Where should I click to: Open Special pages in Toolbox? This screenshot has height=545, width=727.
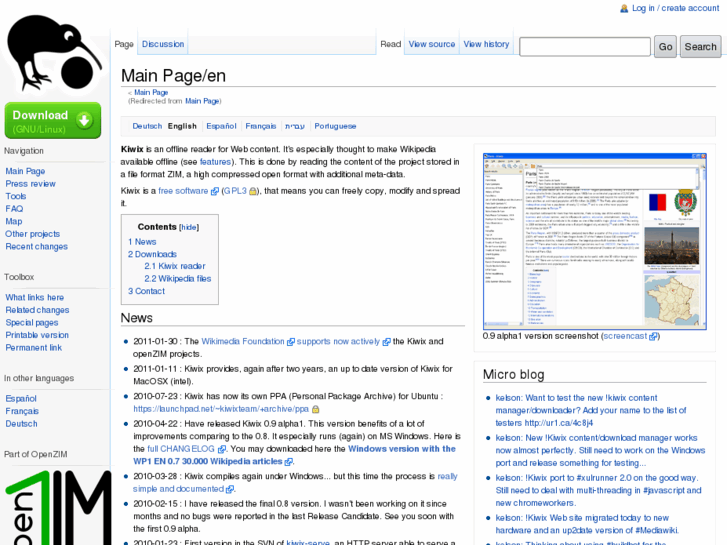point(32,322)
